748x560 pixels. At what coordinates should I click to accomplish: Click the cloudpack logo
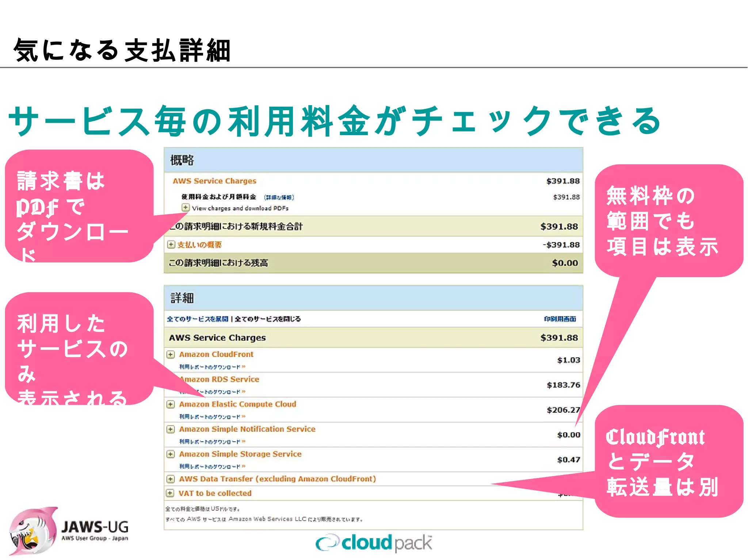[374, 543]
